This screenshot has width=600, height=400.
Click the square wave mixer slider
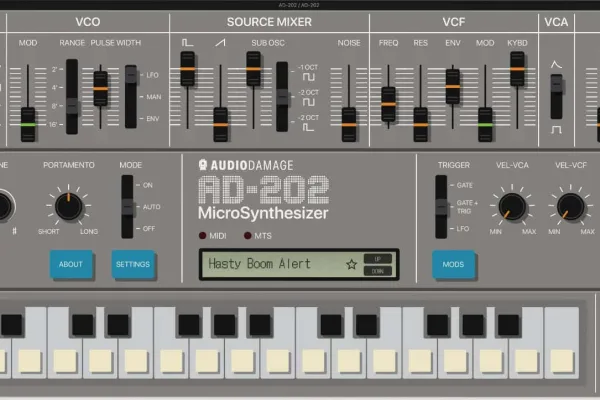pos(188,69)
